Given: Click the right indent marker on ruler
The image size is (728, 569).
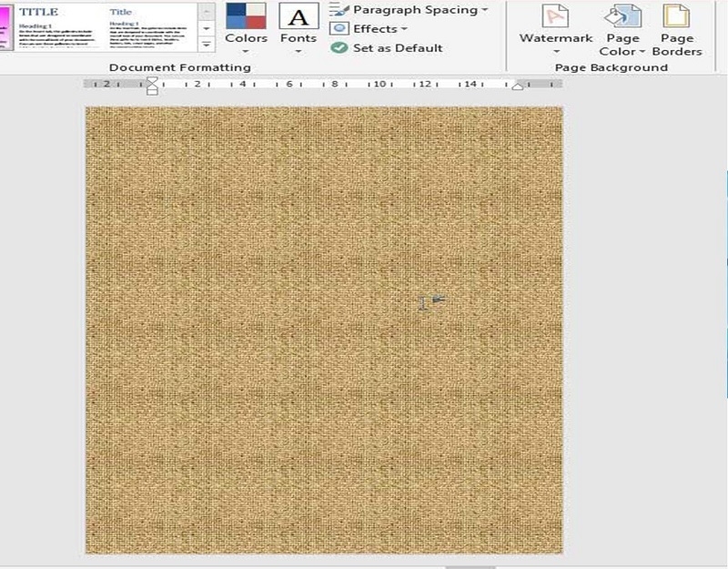Looking at the screenshot, I should coord(518,86).
